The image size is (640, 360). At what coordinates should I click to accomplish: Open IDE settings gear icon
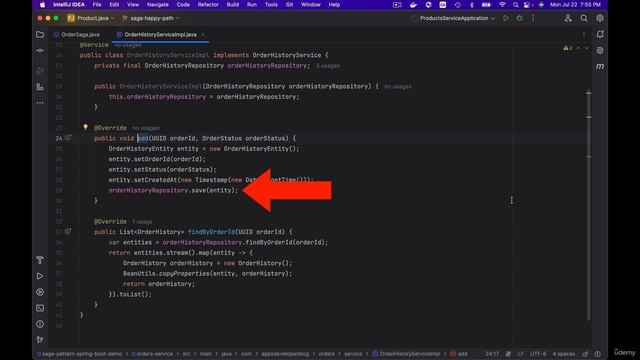[x=600, y=18]
